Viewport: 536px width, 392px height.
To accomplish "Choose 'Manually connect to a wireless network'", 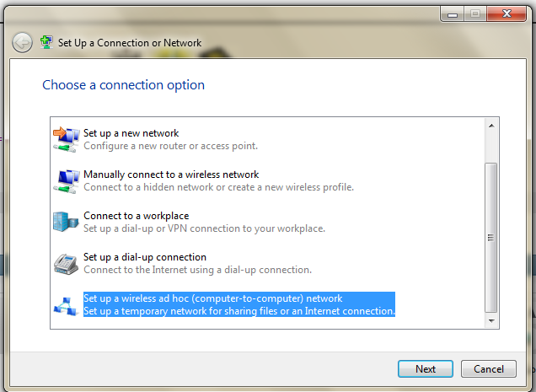I will click(x=171, y=175).
